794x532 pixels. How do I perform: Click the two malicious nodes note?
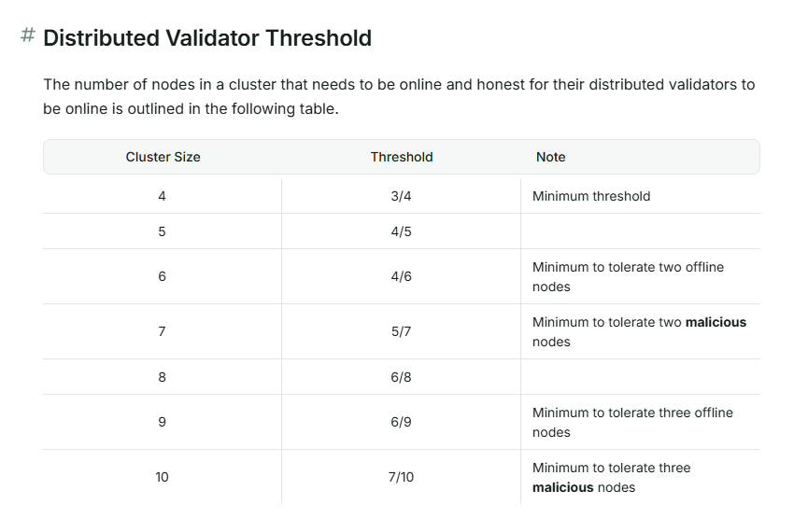[x=639, y=331]
